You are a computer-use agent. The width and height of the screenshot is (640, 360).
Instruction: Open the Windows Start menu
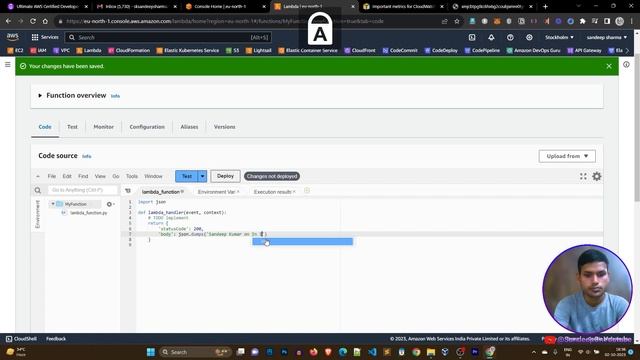tap(151, 352)
